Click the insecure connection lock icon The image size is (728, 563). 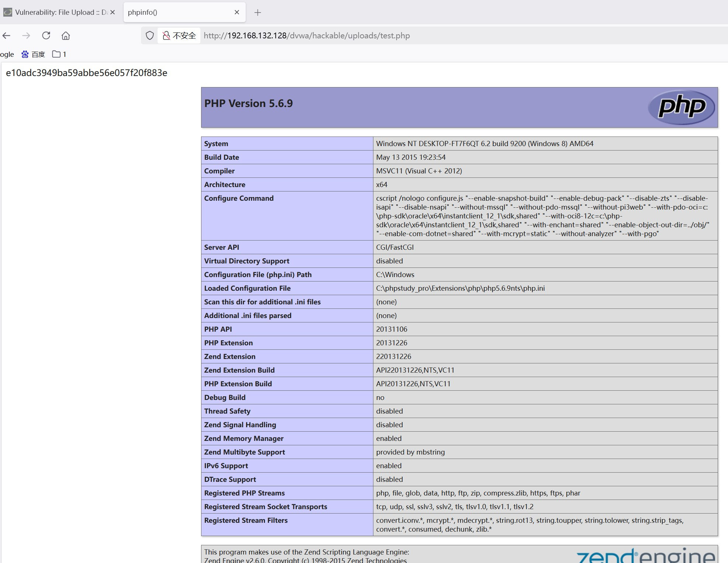click(166, 35)
